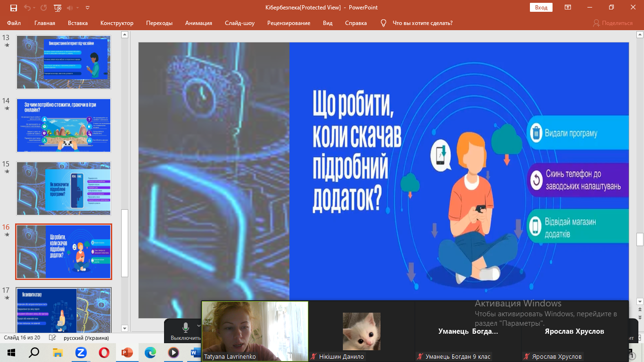Image resolution: width=644 pixels, height=362 pixels.
Task: Click the taskbar search magnifier
Action: [34, 353]
